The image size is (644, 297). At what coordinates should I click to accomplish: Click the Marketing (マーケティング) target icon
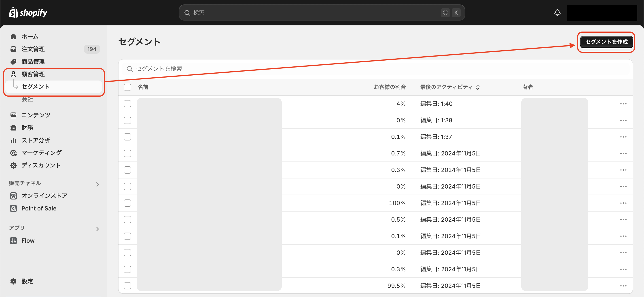(13, 153)
